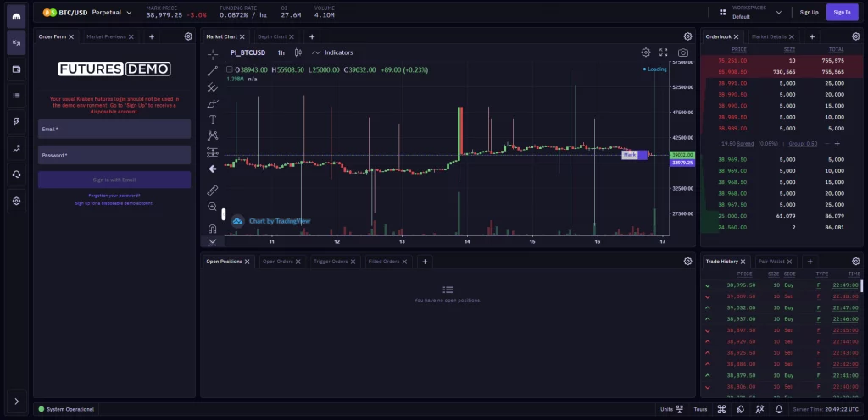Click the Sign In button

click(x=842, y=12)
